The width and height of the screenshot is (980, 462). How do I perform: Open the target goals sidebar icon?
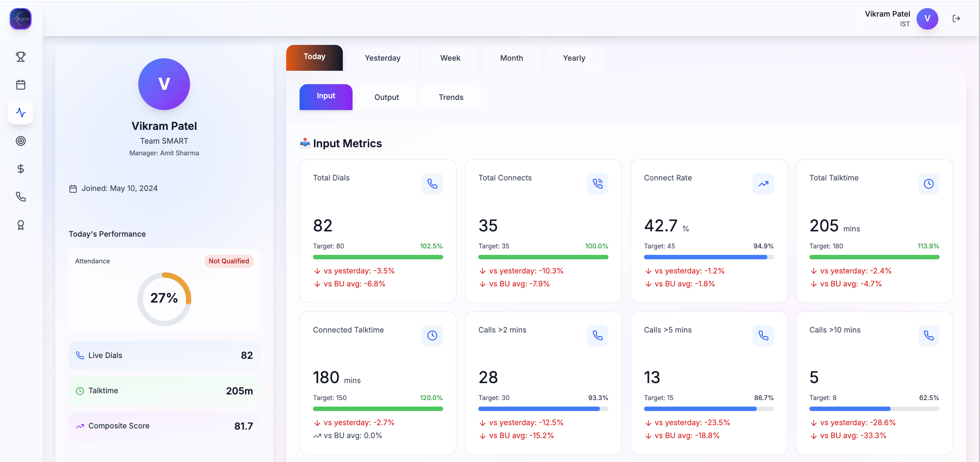click(21, 141)
